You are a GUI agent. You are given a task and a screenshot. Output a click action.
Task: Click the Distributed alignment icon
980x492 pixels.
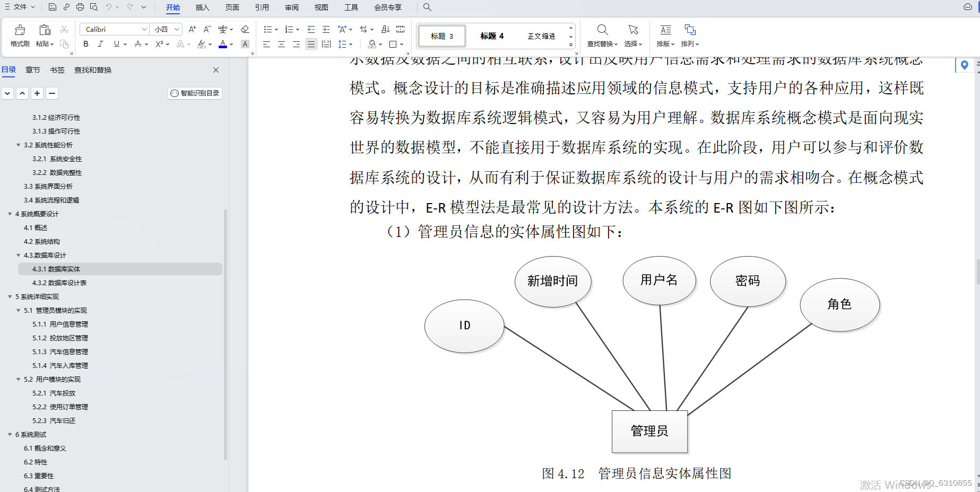pyautogui.click(x=326, y=44)
